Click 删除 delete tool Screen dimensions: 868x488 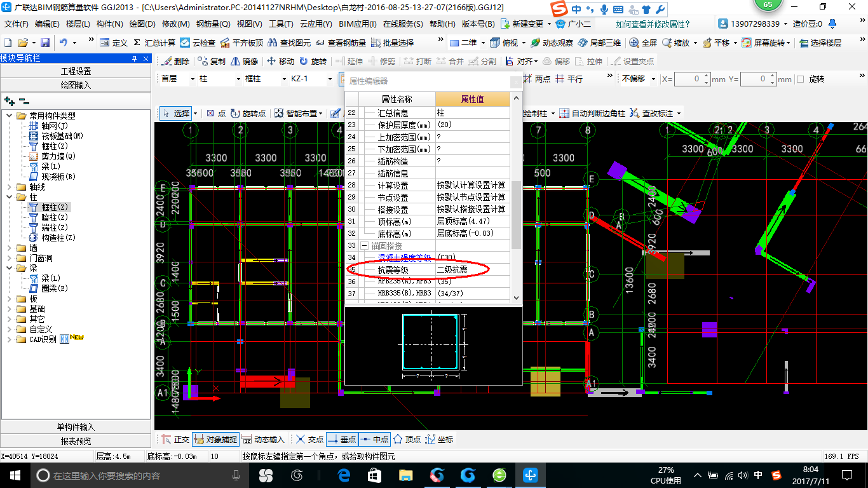[x=175, y=61]
